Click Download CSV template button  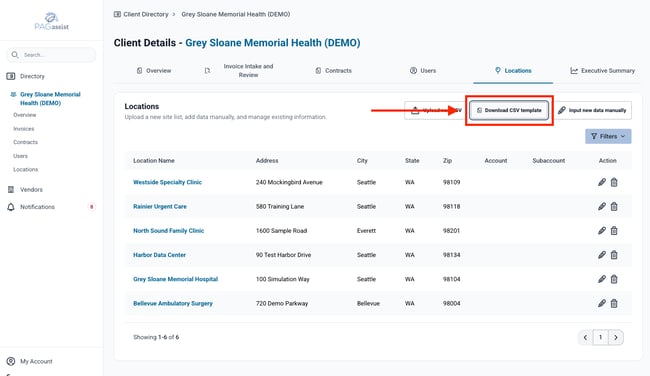click(509, 110)
